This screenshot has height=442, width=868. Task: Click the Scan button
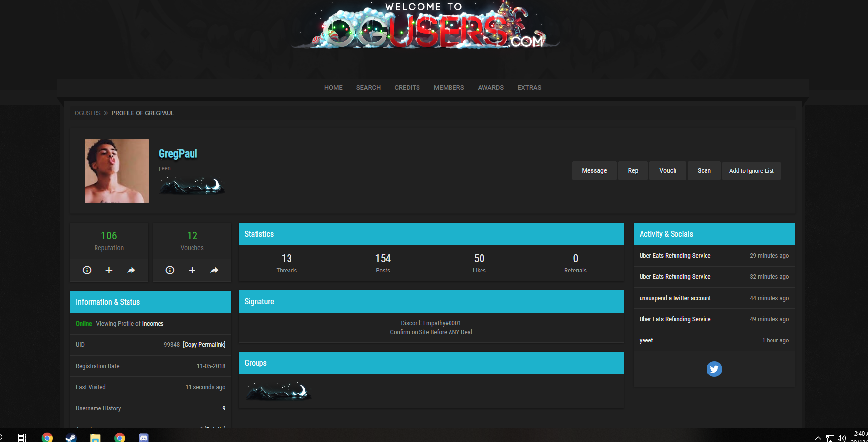(x=704, y=171)
